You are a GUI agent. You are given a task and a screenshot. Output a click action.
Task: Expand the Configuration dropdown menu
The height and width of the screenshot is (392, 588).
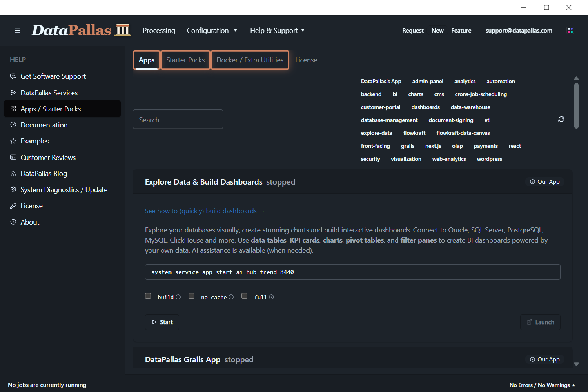pos(212,31)
